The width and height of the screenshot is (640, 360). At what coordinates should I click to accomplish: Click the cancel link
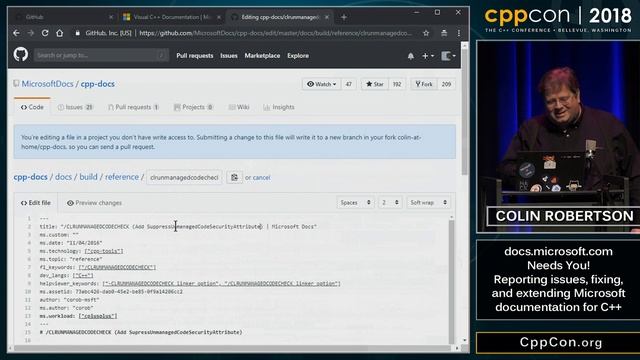[x=262, y=178]
